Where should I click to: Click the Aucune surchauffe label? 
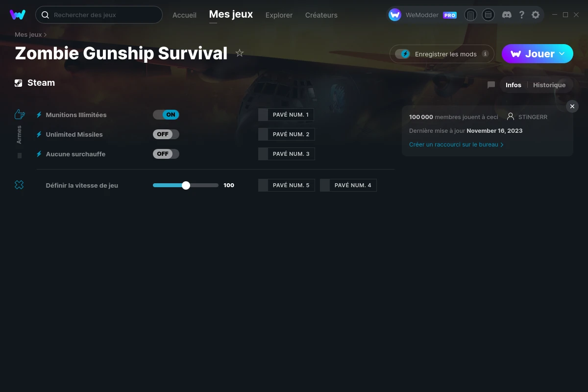coord(75,154)
